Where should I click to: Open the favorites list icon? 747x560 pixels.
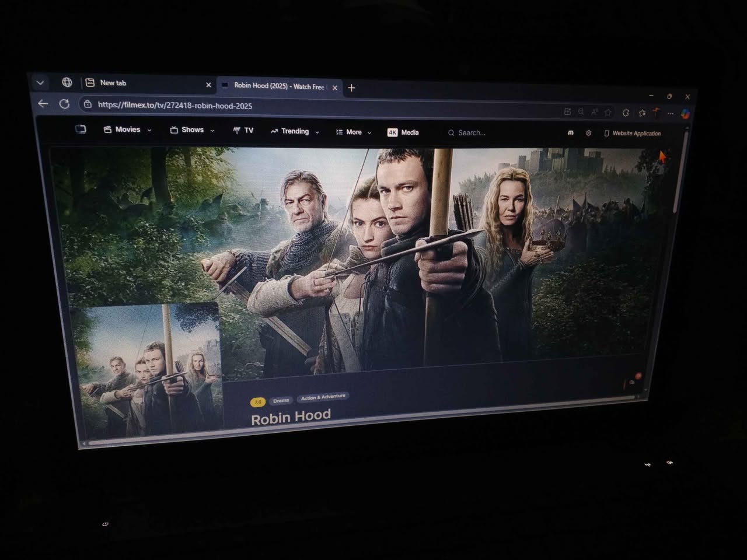coord(642,113)
